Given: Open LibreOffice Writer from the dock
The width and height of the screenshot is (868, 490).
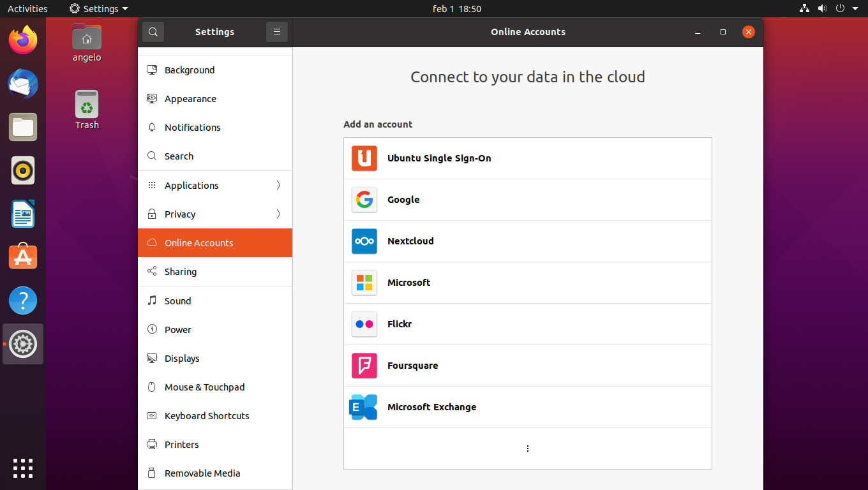Looking at the screenshot, I should point(23,214).
